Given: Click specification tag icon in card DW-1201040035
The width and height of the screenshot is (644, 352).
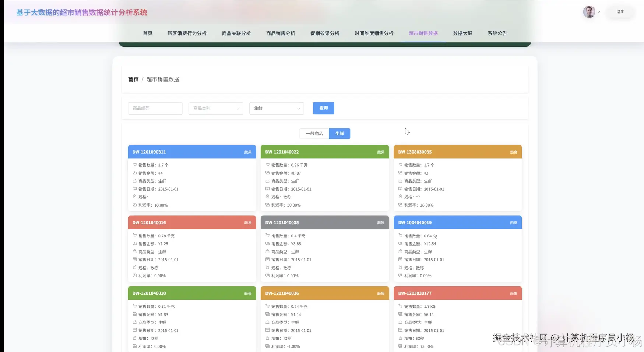Looking at the screenshot, I should [268, 268].
